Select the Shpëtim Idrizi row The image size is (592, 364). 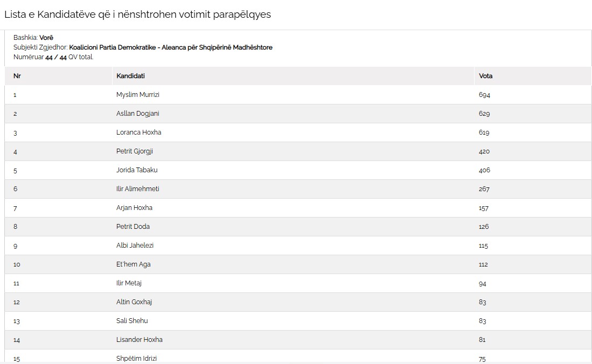pos(136,358)
